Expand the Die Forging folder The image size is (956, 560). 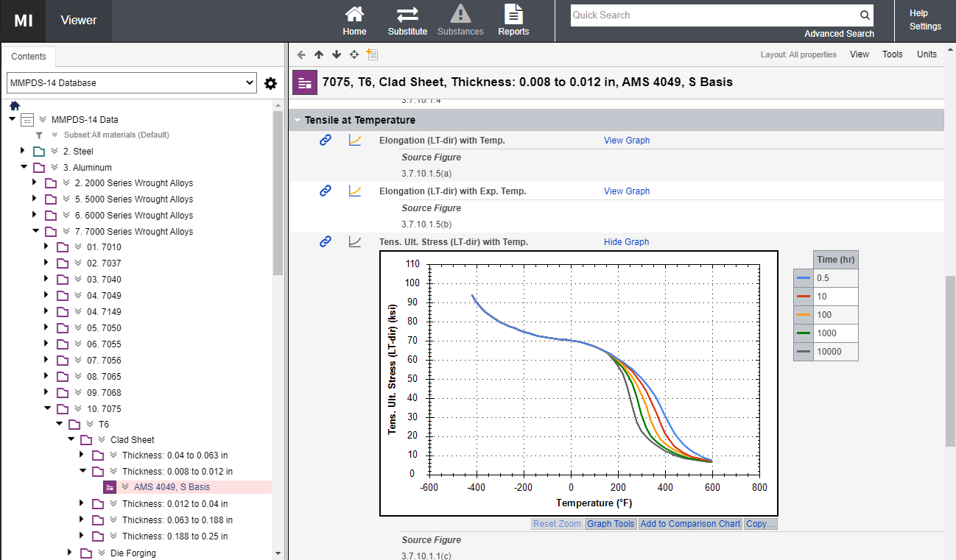pyautogui.click(x=71, y=553)
